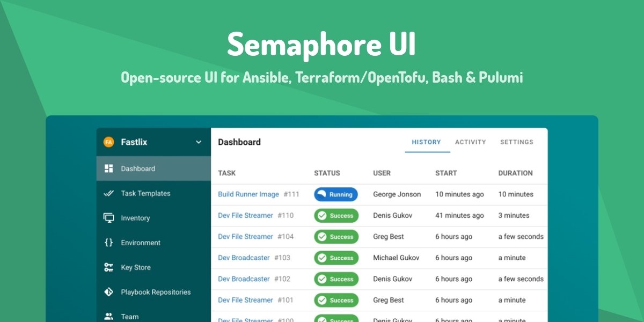This screenshot has height=322, width=644.
Task: Click the orange FA project avatar
Action: point(108,142)
